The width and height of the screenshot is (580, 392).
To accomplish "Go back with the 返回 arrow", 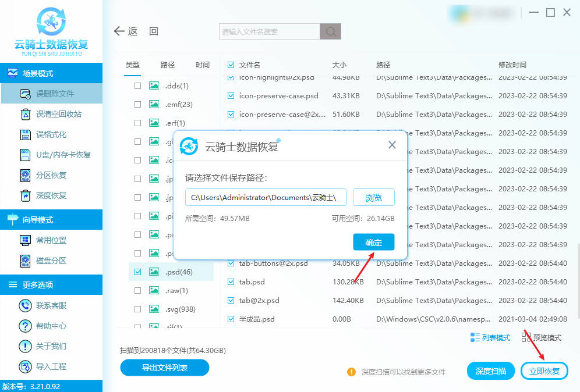I will click(x=119, y=31).
